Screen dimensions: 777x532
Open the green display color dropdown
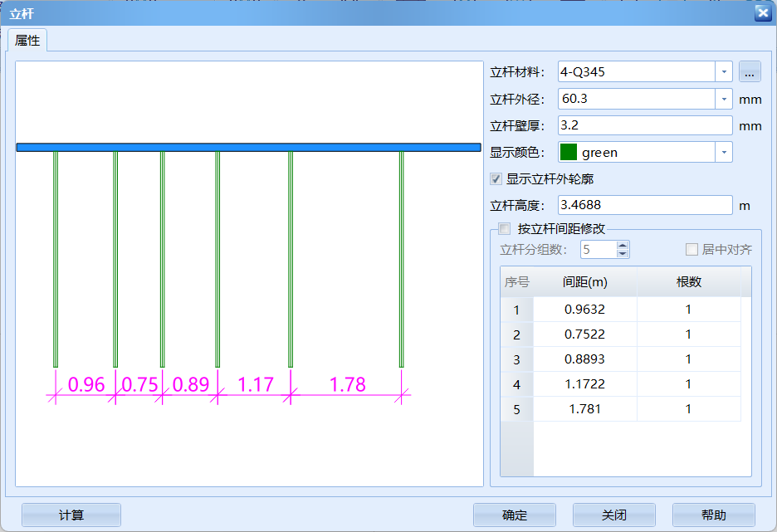pyautogui.click(x=723, y=152)
